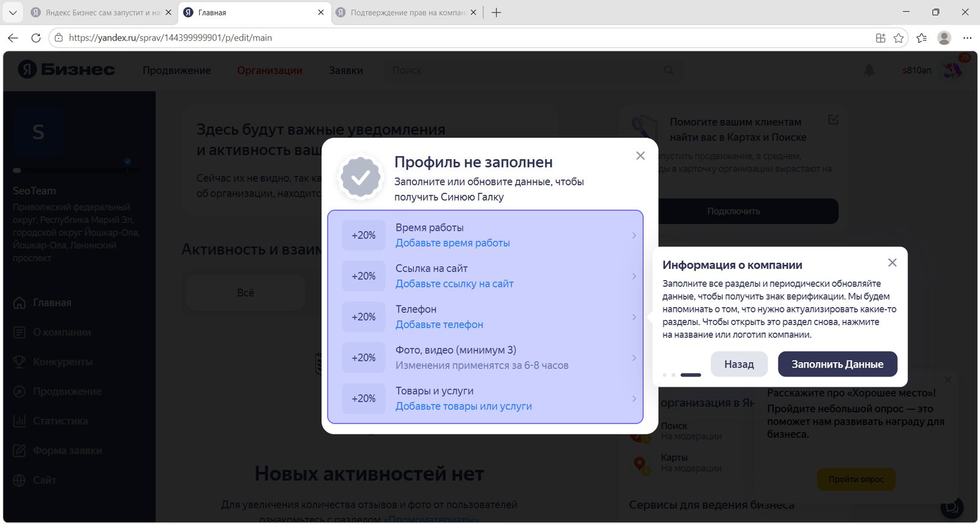
Task: Go back in browser
Action: [13, 38]
